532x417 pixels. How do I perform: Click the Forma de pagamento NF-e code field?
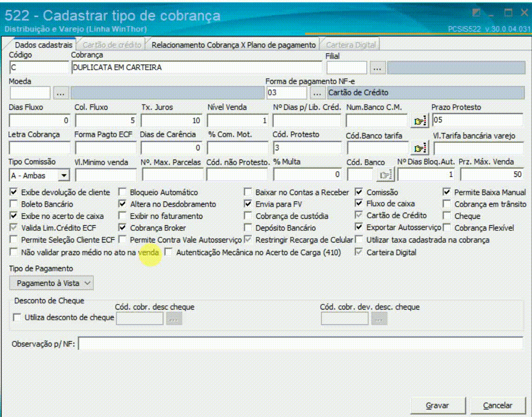point(286,93)
